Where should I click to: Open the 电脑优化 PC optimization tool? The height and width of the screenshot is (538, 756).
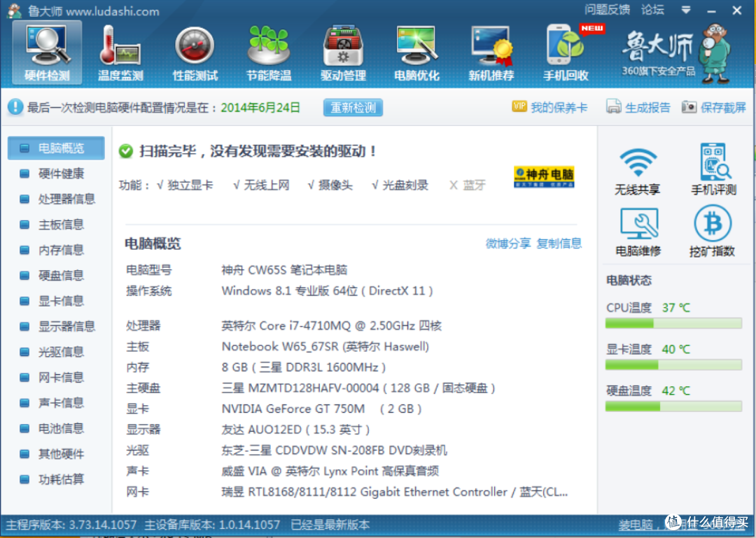point(416,52)
